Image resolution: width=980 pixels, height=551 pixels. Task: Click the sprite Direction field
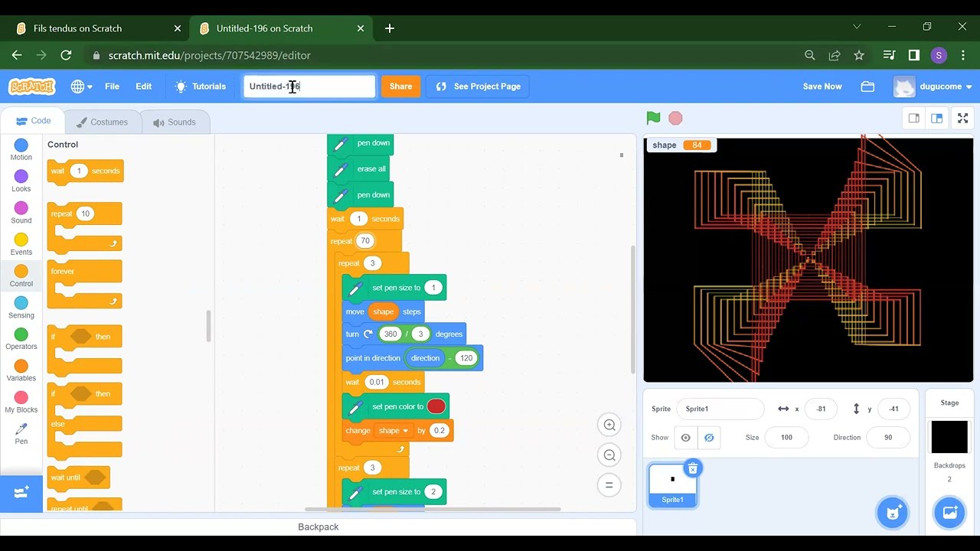point(888,438)
